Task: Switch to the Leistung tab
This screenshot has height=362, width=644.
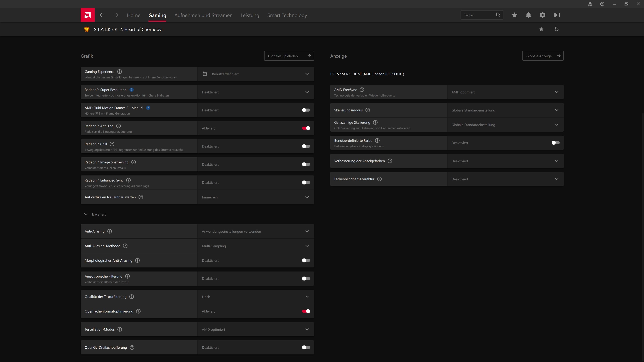Action: (x=250, y=15)
